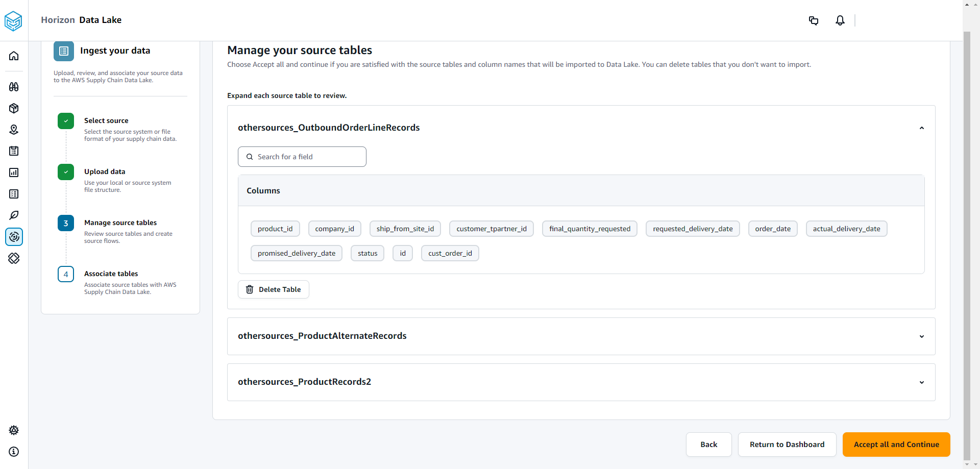
Task: Click the Accept all and Continue button
Action: pyautogui.click(x=896, y=445)
